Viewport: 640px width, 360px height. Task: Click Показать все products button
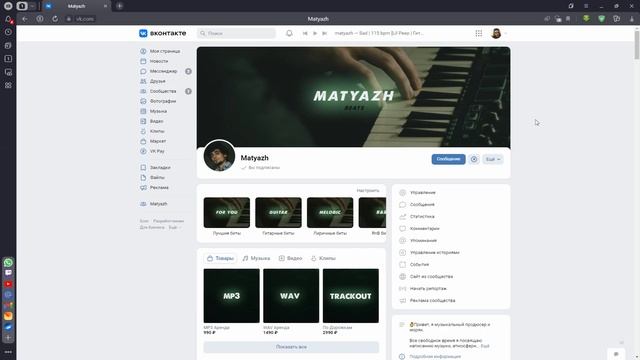291,347
